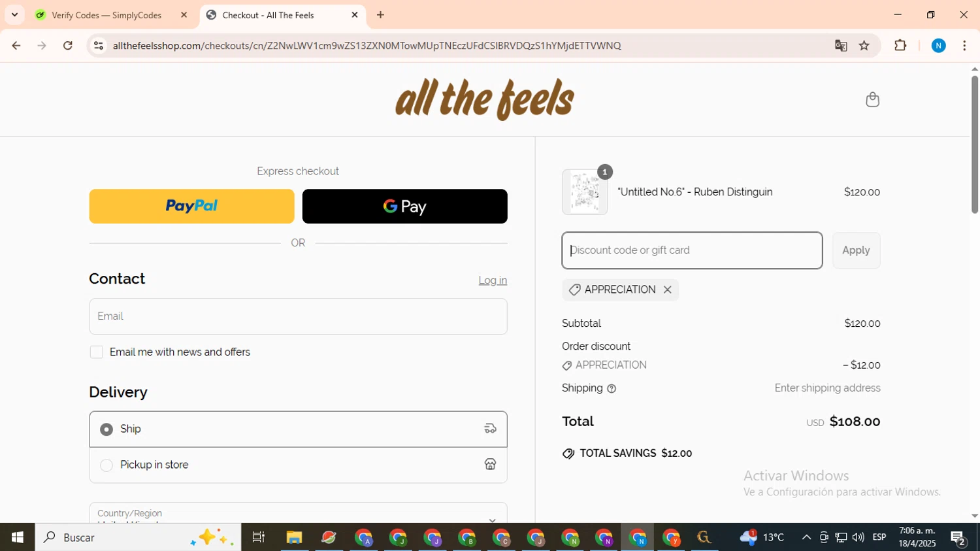Go back to the previous page

16,45
